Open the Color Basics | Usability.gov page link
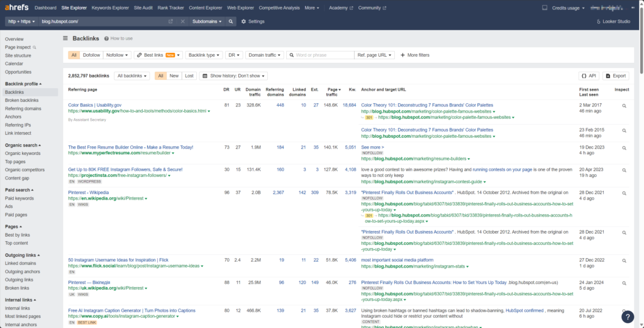The image size is (644, 328). point(94,105)
